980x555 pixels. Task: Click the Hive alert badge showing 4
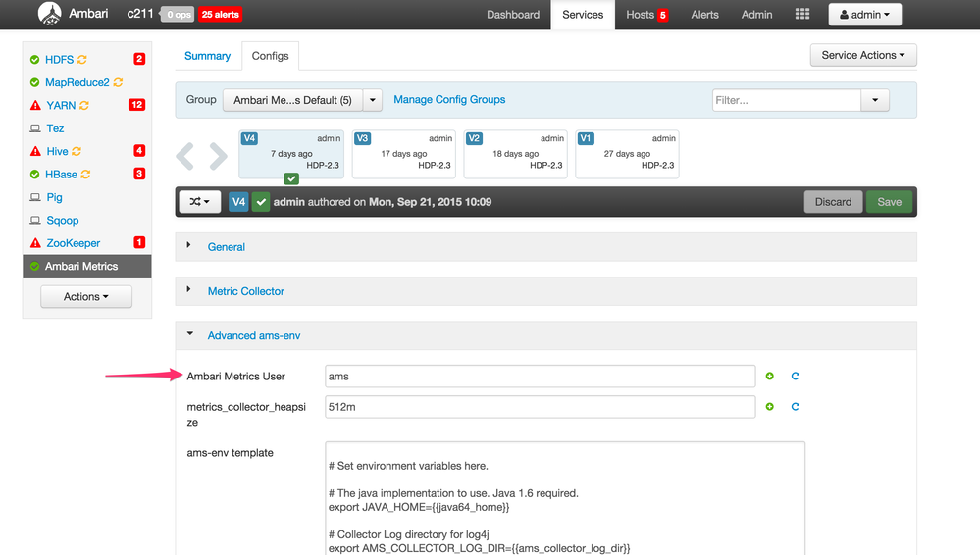(139, 151)
